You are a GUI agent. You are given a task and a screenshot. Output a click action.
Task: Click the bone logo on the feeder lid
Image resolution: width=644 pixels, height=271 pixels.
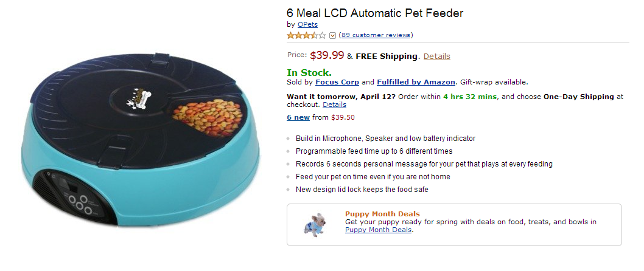(140, 97)
